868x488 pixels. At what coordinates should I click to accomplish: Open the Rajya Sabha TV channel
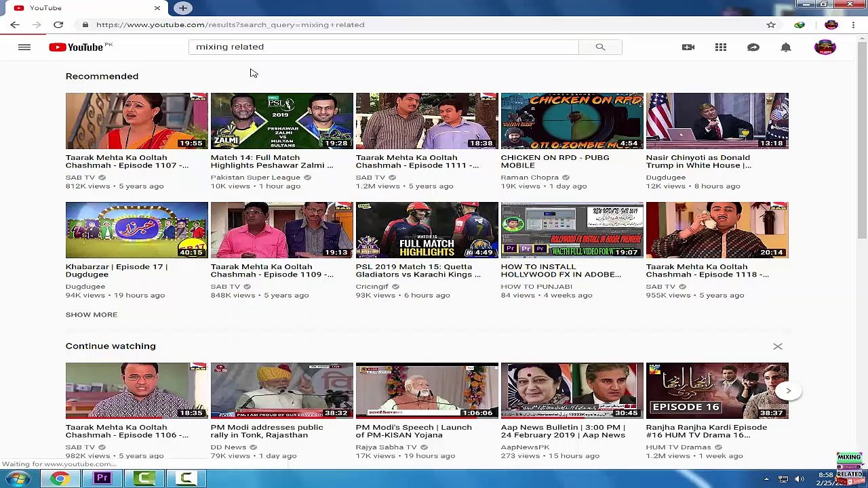(387, 447)
